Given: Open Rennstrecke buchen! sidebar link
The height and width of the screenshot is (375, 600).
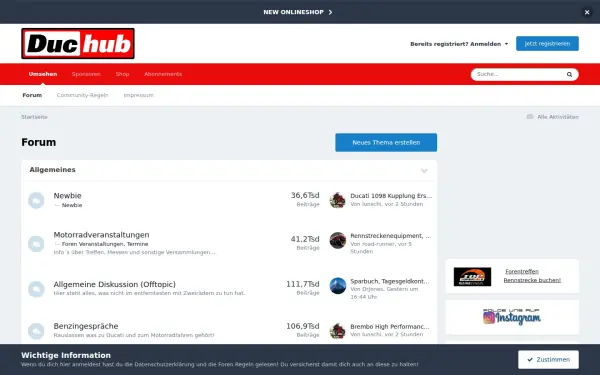Looking at the screenshot, I should pos(532,280).
